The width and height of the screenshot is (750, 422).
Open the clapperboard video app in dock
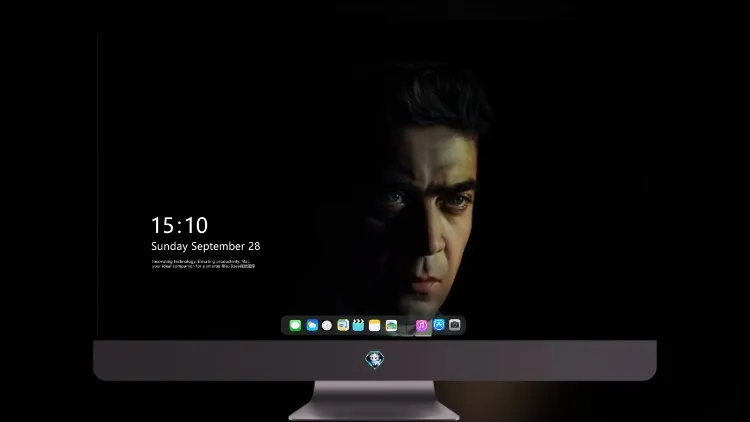click(x=358, y=325)
